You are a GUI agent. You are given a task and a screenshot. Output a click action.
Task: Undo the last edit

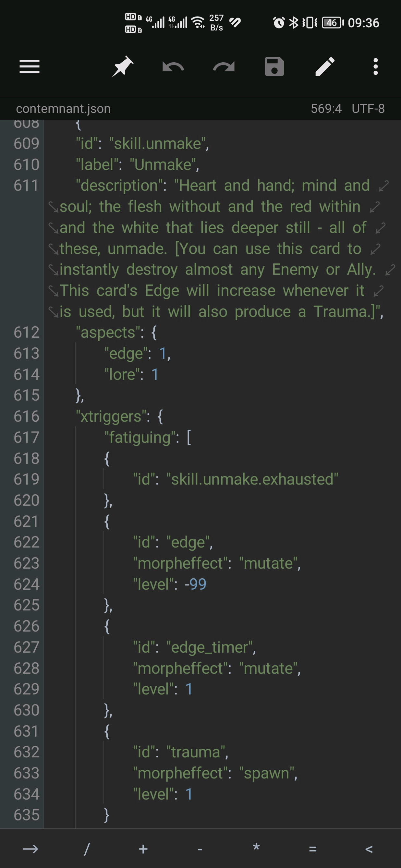click(173, 66)
